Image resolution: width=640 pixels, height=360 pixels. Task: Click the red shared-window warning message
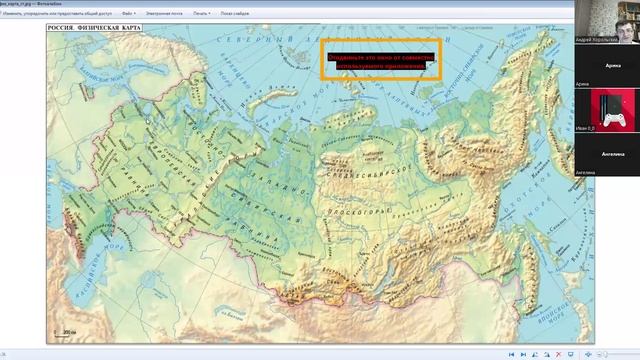tap(381, 61)
